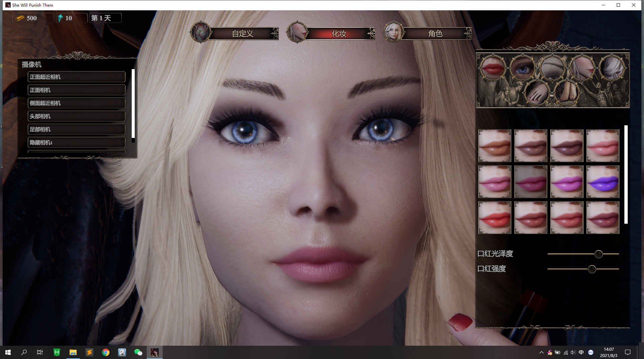
Task: Click the gold bar currency icon
Action: click(x=20, y=18)
